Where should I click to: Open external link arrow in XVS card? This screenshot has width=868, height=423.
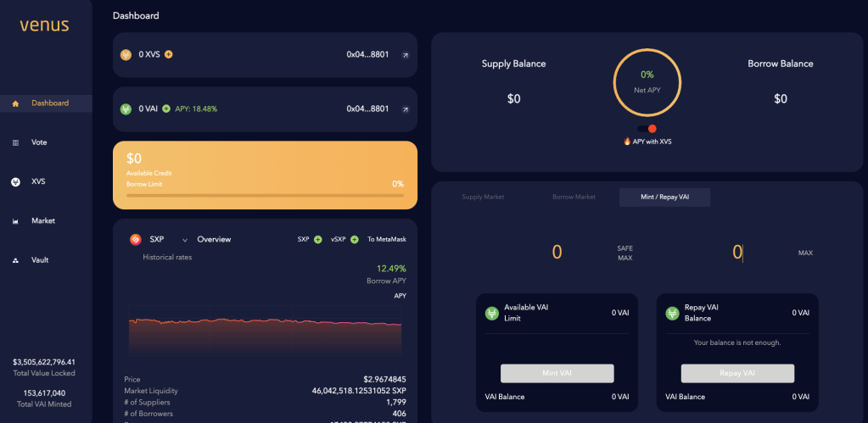[x=406, y=55]
